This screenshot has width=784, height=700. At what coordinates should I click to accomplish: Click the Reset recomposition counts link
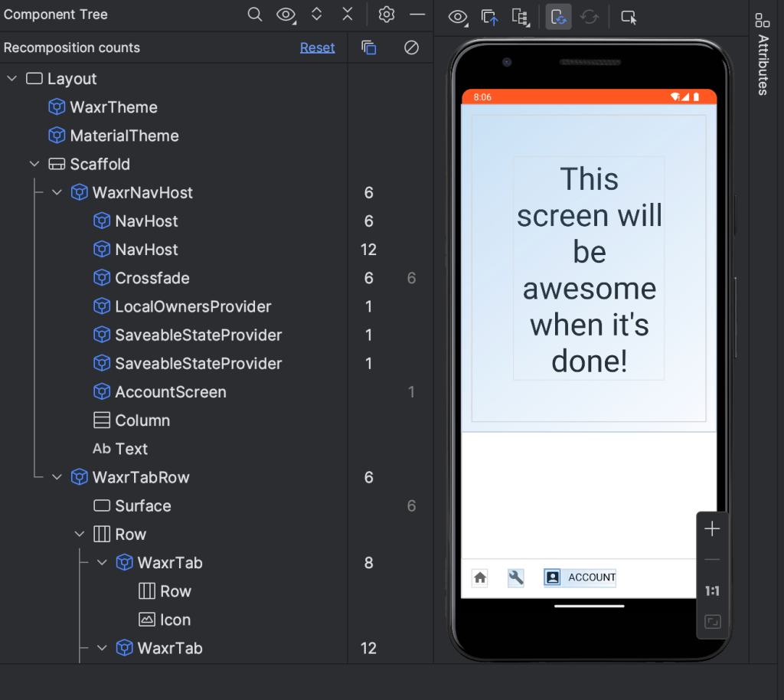[x=317, y=47]
